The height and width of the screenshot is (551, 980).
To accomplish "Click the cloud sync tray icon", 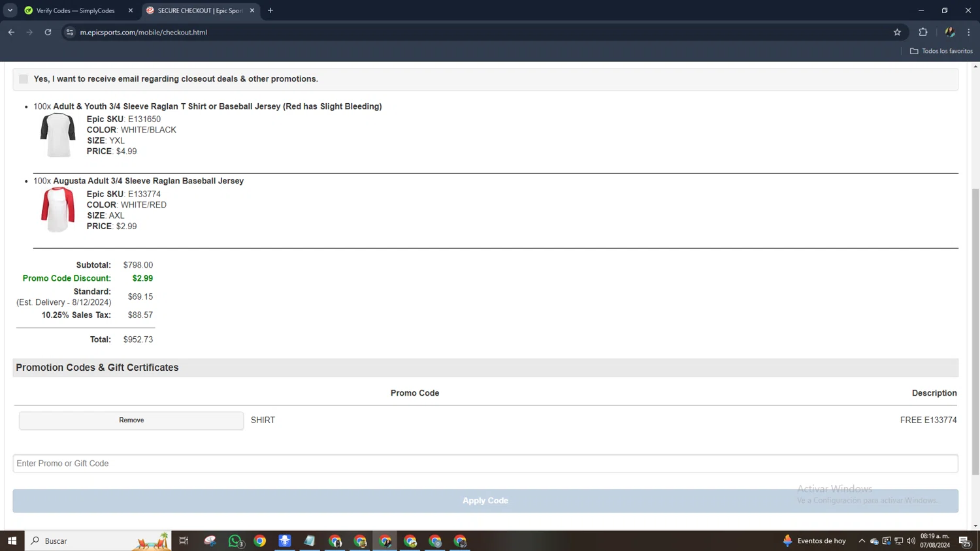I will click(874, 541).
